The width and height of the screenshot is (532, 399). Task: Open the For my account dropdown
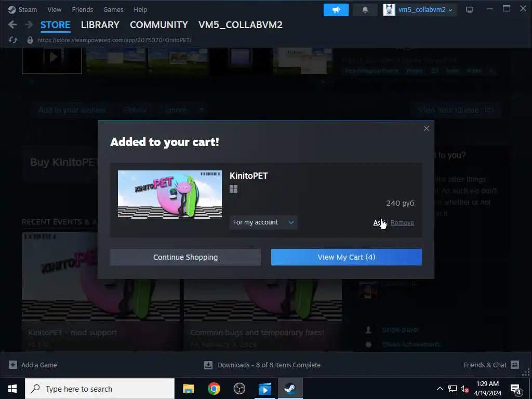click(263, 222)
